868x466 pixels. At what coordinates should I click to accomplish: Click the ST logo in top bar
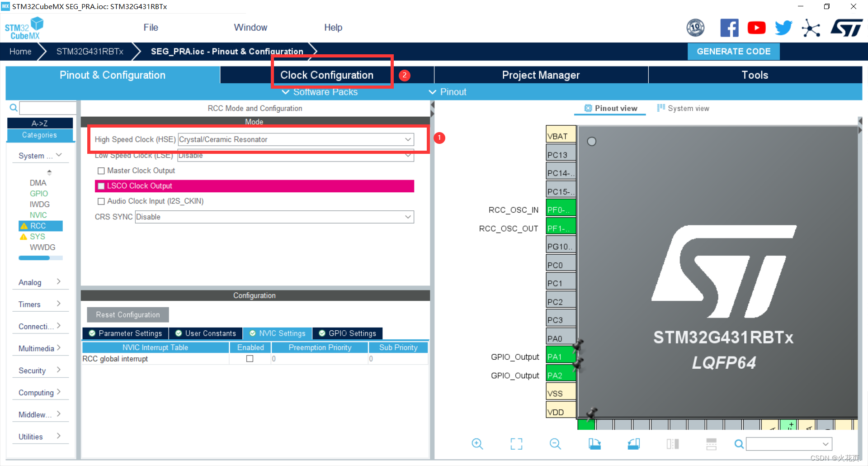pos(846,28)
